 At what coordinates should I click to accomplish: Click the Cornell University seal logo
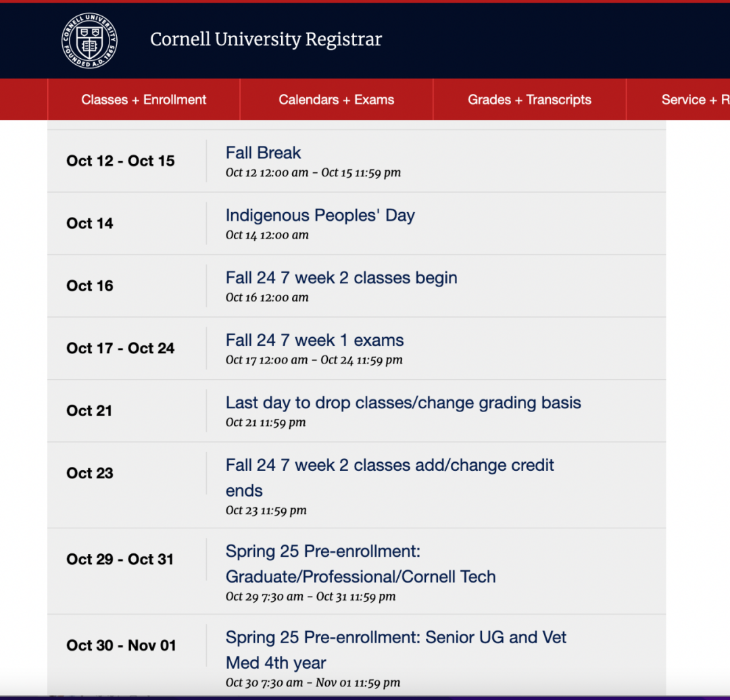(x=89, y=41)
